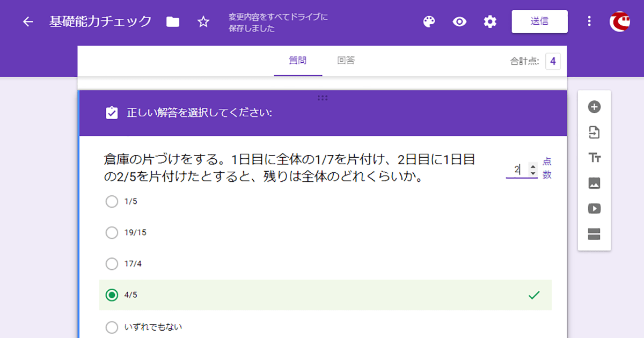
Task: Go back using the left arrow icon
Action: (x=28, y=22)
